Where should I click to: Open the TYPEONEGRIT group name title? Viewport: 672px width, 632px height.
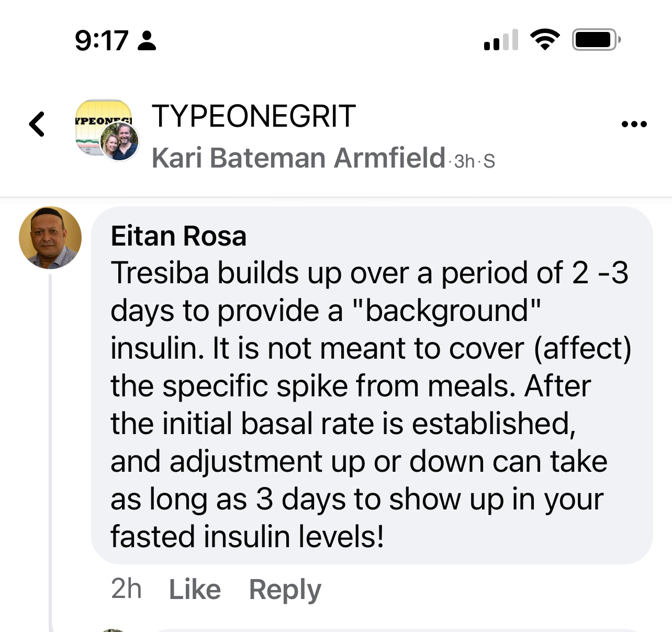(254, 116)
